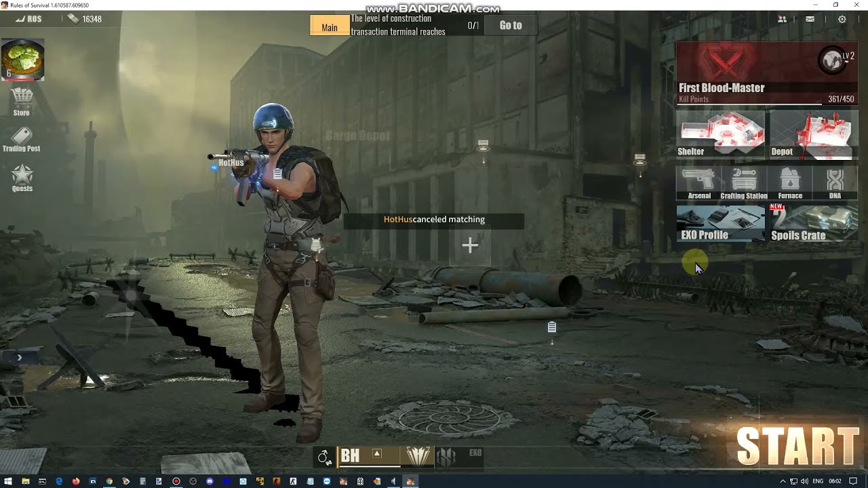Screen dimensions: 868x488
Task: Open the DNA icon
Action: click(x=835, y=184)
